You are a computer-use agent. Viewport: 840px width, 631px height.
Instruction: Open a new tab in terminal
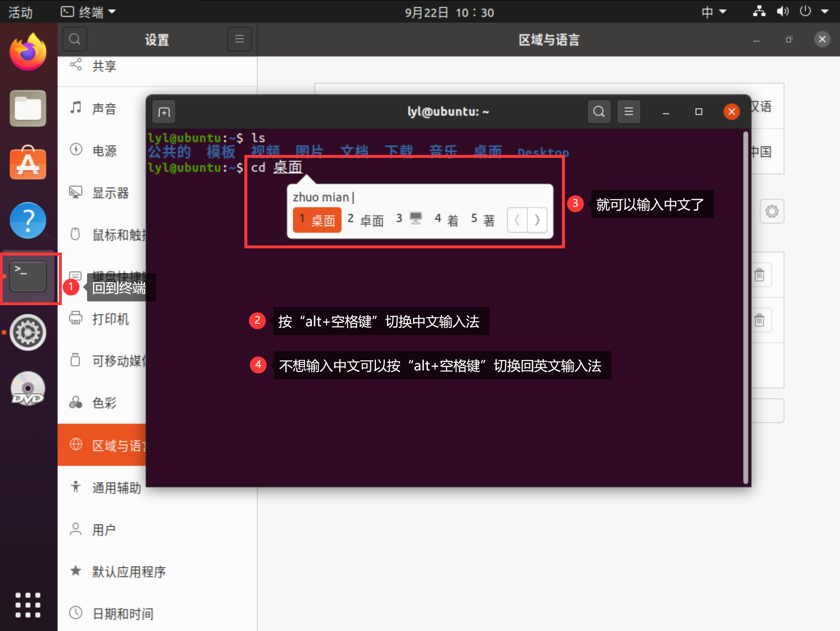click(x=164, y=112)
